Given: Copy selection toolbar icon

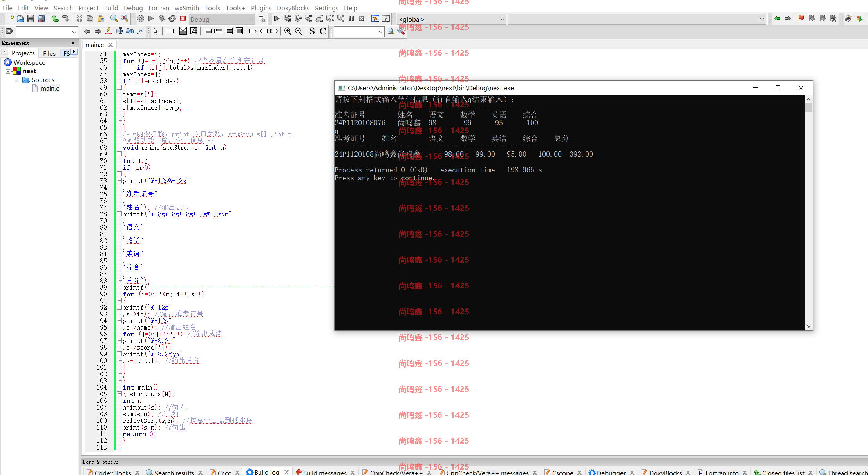Looking at the screenshot, I should (x=90, y=18).
